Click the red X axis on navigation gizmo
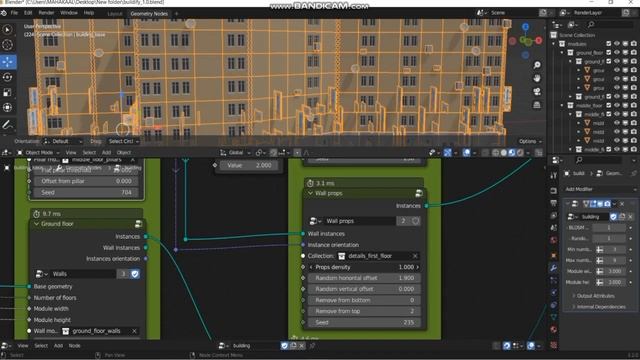Image resolution: width=640 pixels, height=360 pixels. pyautogui.click(x=539, y=40)
